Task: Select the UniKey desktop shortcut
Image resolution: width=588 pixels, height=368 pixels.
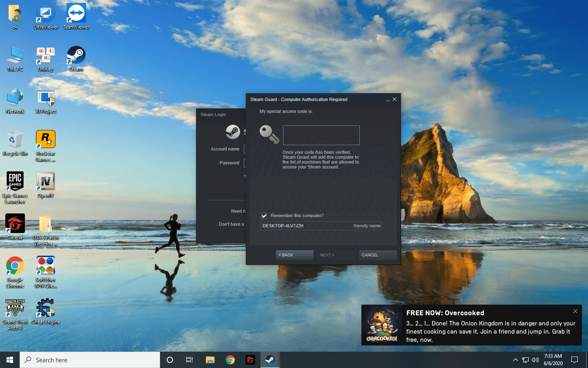Action: coord(46,59)
